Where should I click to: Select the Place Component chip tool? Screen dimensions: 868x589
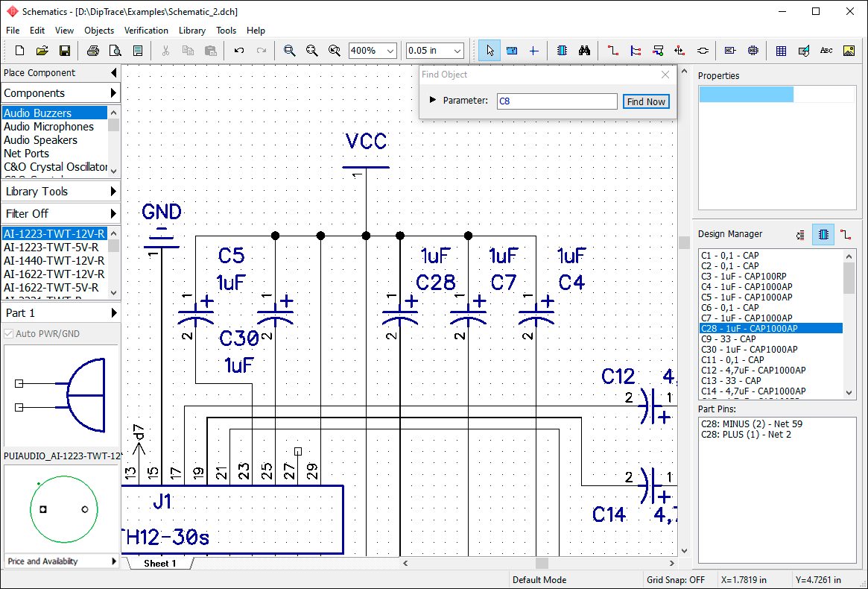(x=562, y=51)
